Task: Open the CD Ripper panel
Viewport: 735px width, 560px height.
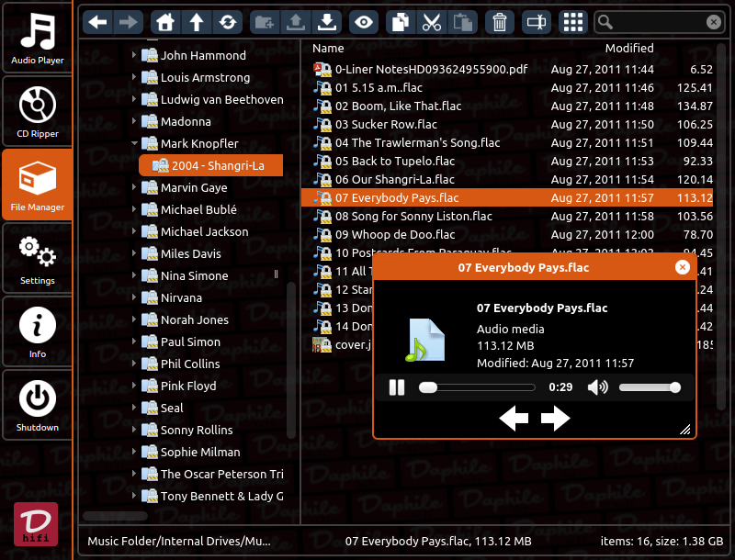Action: pyautogui.click(x=37, y=111)
